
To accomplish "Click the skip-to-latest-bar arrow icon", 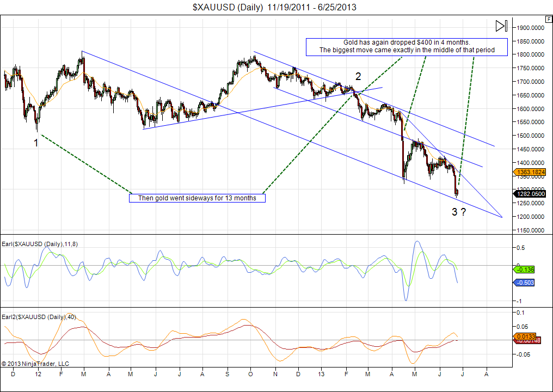I will pyautogui.click(x=501, y=26).
